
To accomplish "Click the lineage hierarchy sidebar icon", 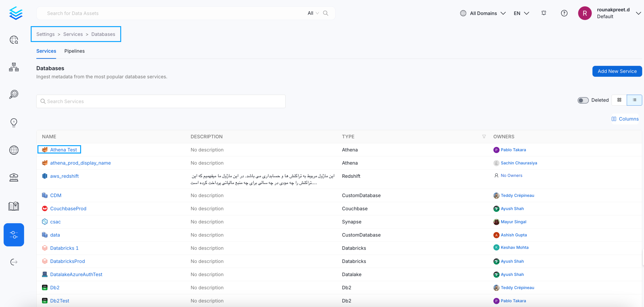I will pyautogui.click(x=14, y=67).
